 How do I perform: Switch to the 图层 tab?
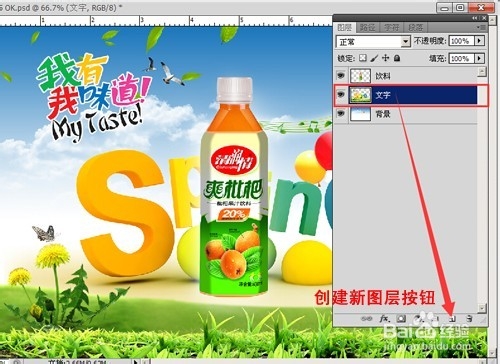[344, 27]
